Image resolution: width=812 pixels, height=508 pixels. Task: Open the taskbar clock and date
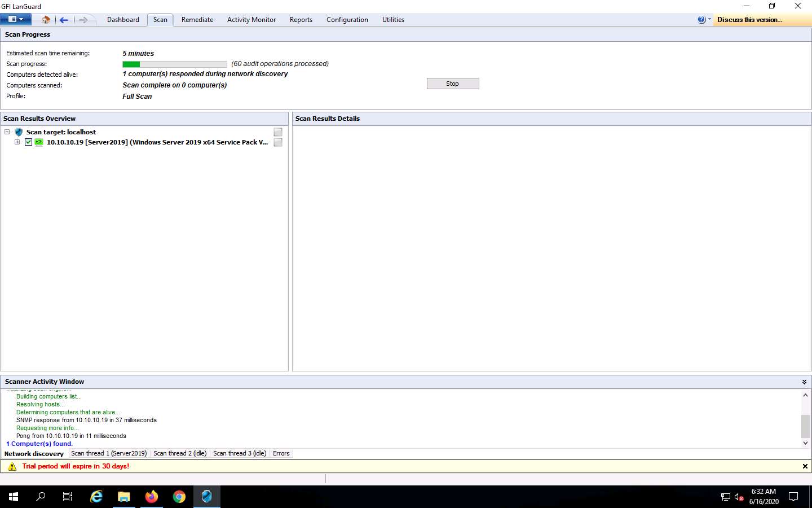[764, 497]
